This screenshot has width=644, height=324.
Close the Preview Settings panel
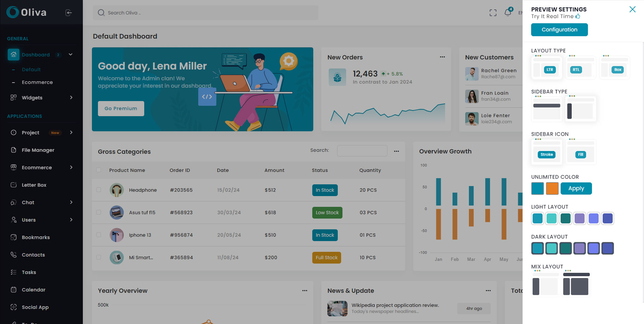pos(632,9)
